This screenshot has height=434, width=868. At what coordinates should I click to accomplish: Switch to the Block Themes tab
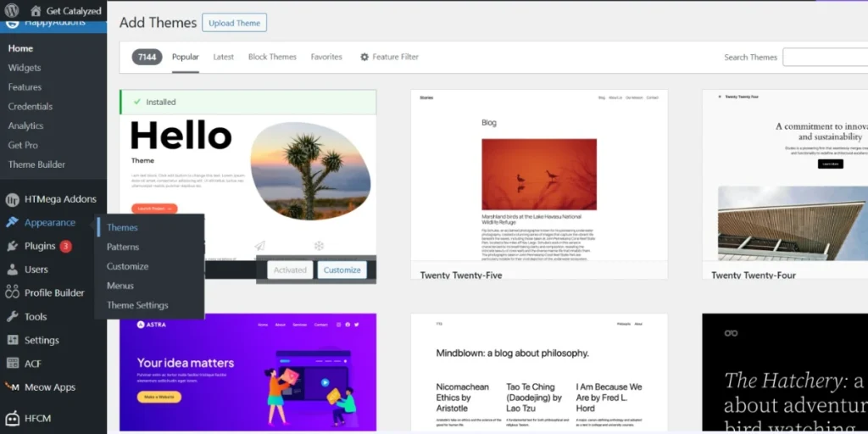pos(272,57)
